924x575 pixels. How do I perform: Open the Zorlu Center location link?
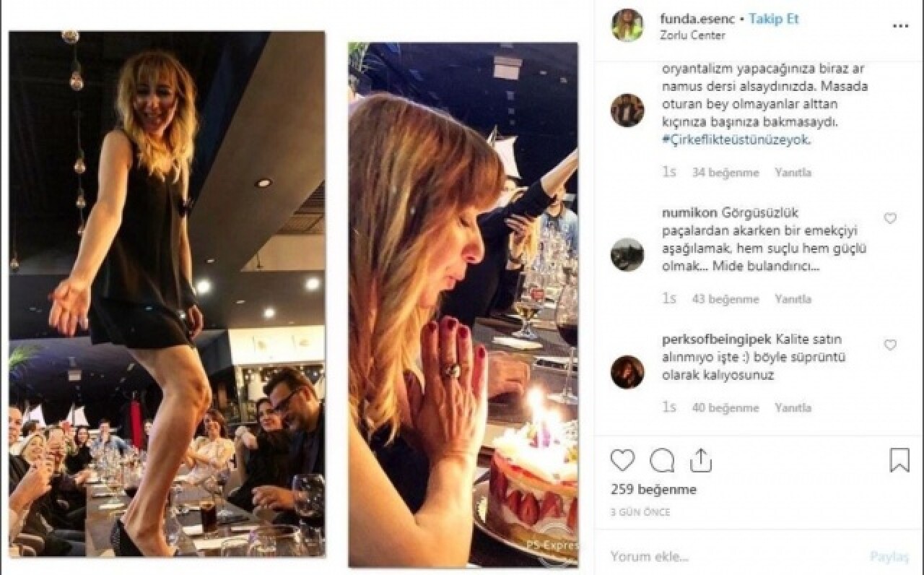[x=692, y=35]
